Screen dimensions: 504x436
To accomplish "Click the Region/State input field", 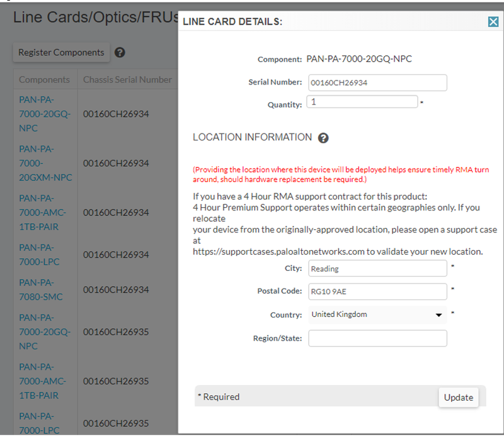I will [x=377, y=338].
